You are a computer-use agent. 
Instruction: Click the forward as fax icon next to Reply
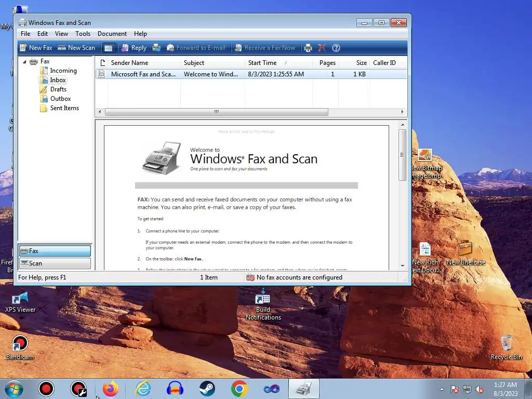point(156,48)
